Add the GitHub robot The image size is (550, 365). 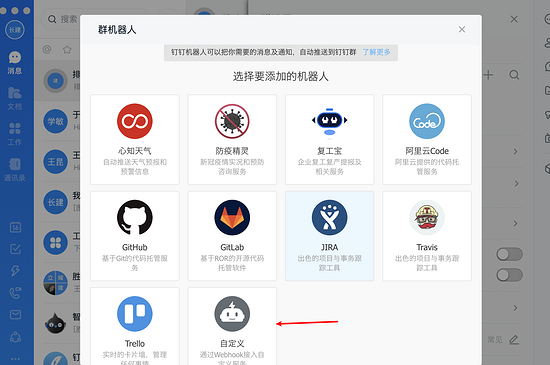135,236
